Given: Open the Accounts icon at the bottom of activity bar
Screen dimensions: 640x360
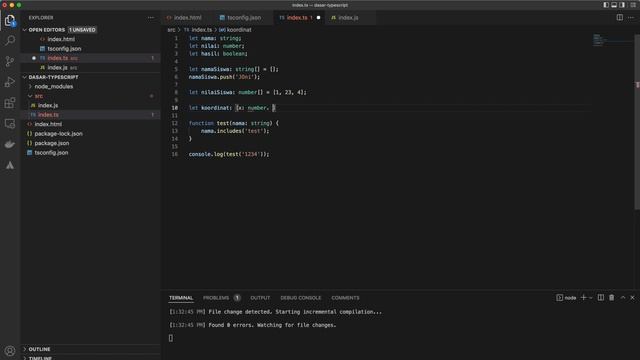Looking at the screenshot, I should (x=10, y=351).
